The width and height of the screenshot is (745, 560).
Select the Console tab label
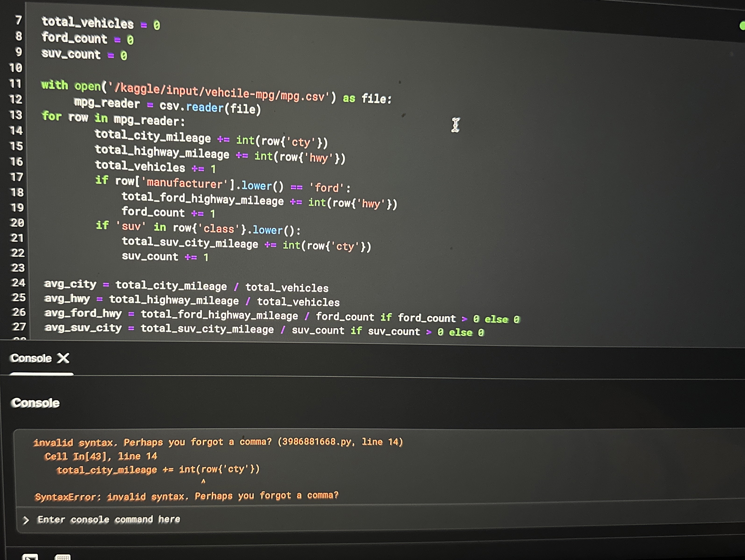coord(31,358)
